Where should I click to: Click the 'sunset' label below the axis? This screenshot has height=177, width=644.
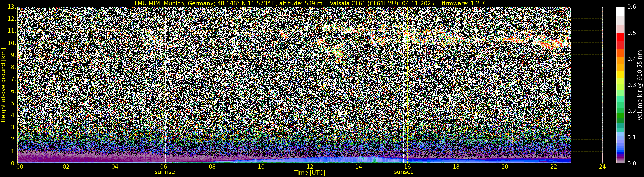403,172
